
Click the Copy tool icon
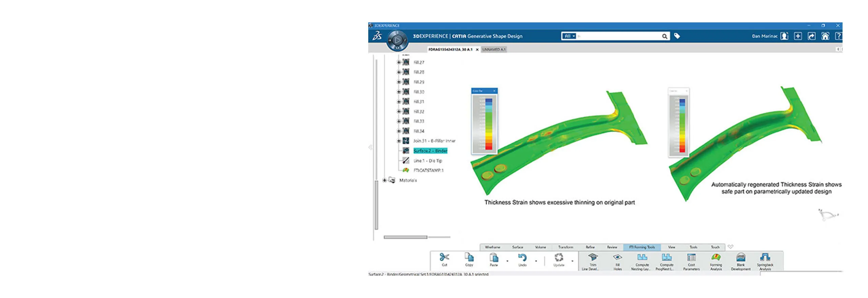pyautogui.click(x=469, y=257)
